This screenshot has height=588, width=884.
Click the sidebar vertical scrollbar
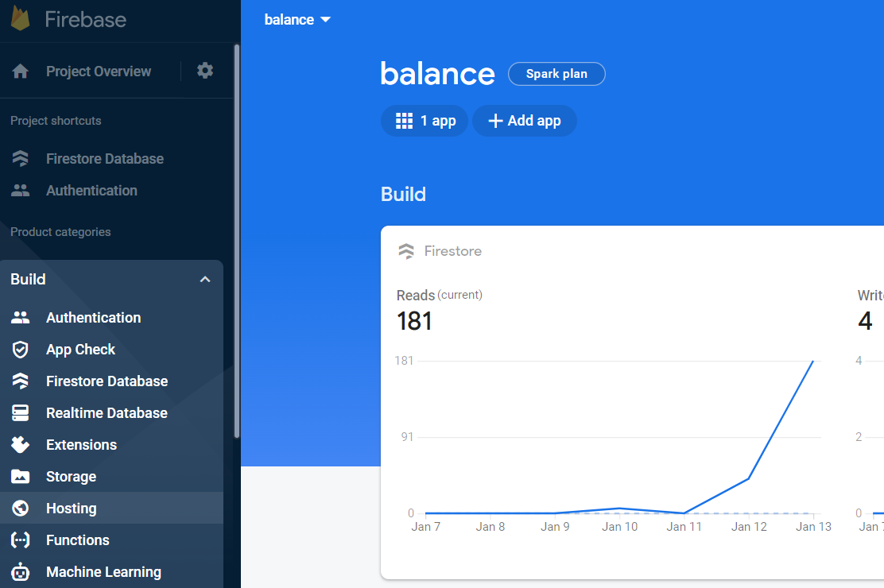(237, 242)
